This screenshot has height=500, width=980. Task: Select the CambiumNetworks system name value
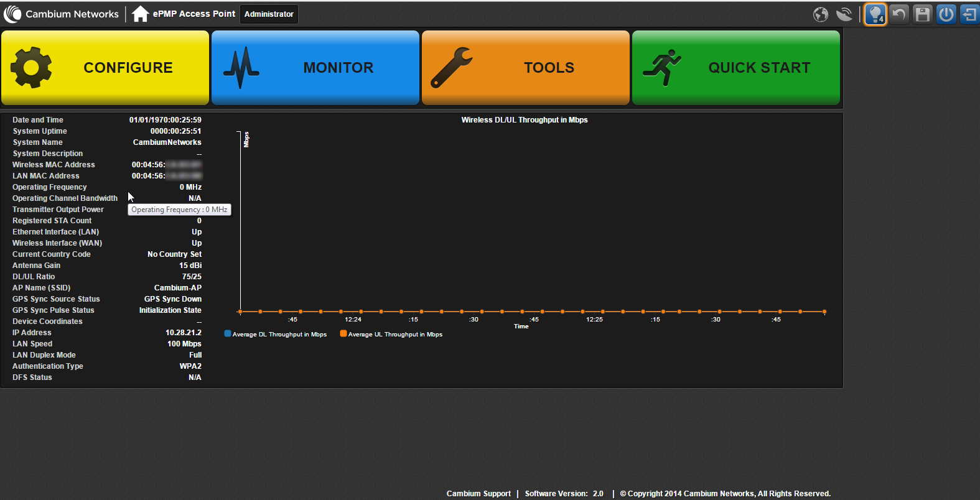167,142
